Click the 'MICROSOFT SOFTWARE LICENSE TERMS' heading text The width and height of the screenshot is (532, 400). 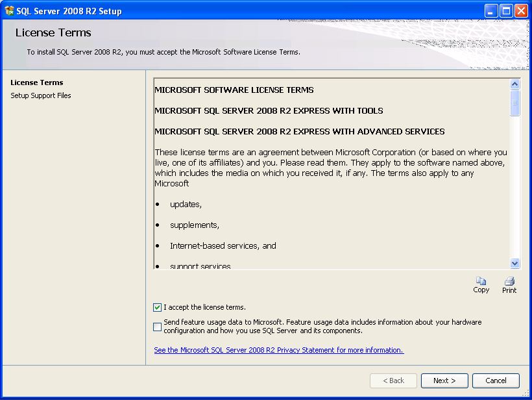[x=234, y=90]
